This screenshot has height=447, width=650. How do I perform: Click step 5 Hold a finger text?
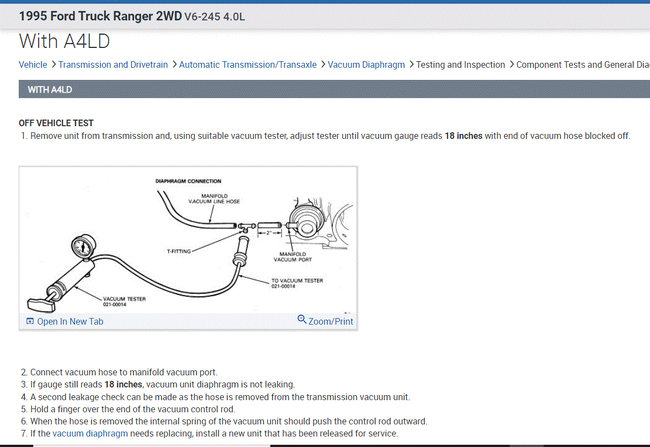133,409
